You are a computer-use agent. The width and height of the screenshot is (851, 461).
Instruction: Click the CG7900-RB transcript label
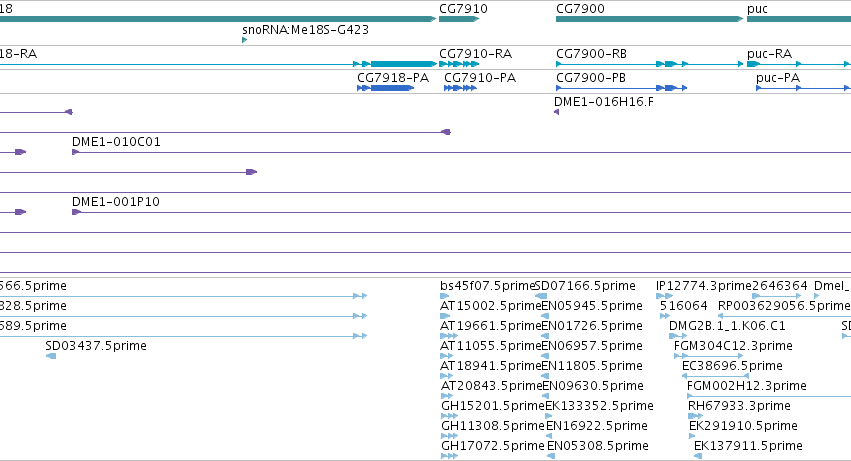point(591,54)
